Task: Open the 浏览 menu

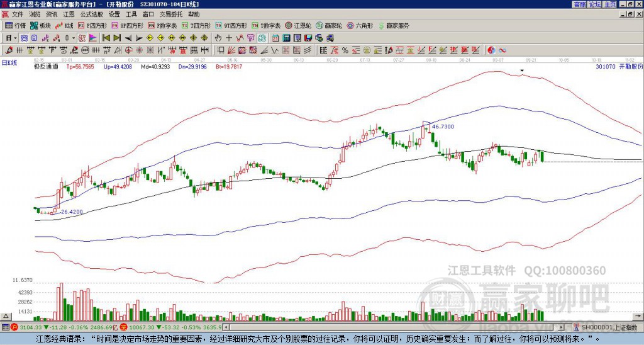Action: pyautogui.click(x=35, y=14)
